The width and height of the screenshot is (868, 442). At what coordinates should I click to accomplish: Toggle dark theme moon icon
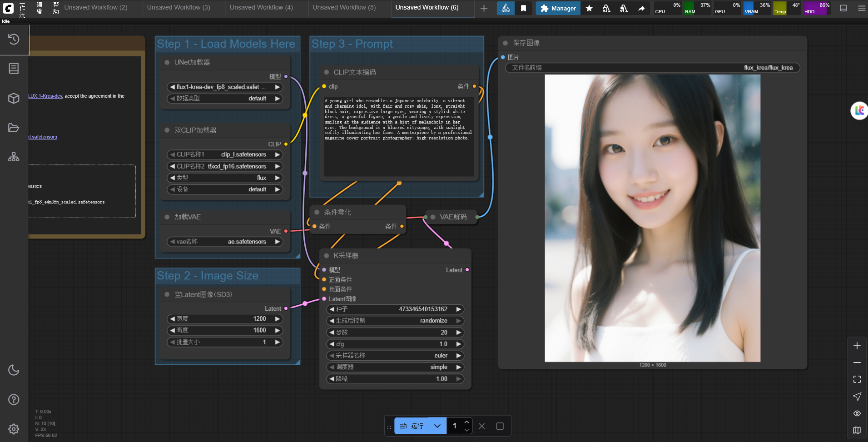[x=14, y=370]
